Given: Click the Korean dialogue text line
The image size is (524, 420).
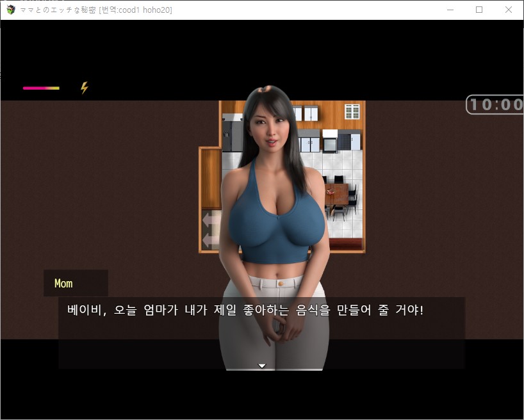Looking at the screenshot, I should pyautogui.click(x=245, y=310).
